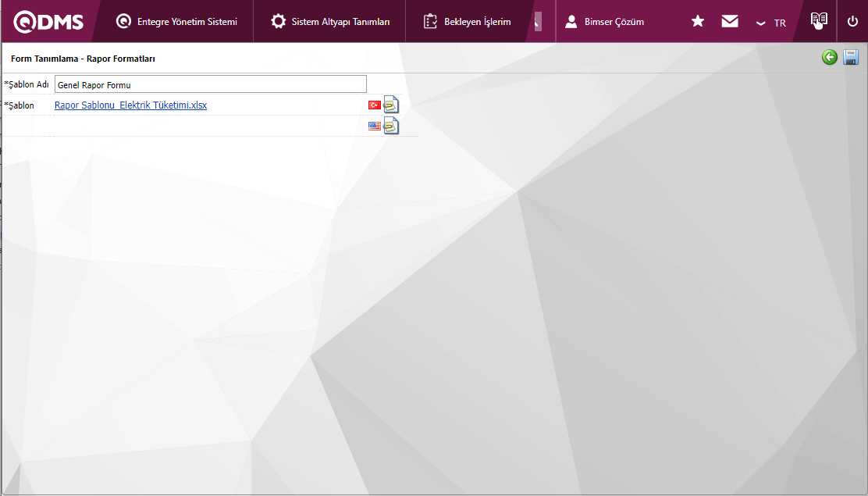This screenshot has height=496, width=868.
Task: Click template file icon beside US flag
Action: (391, 125)
